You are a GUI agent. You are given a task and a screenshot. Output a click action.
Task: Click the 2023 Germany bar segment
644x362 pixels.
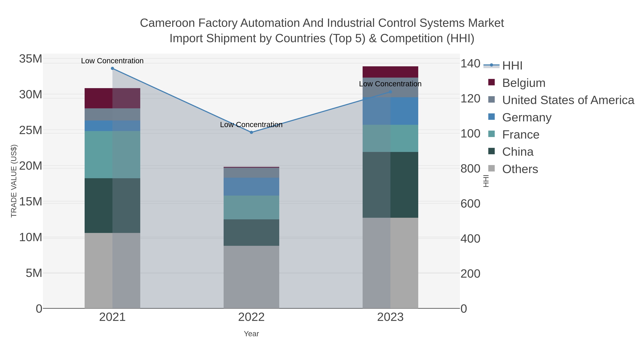pos(390,111)
